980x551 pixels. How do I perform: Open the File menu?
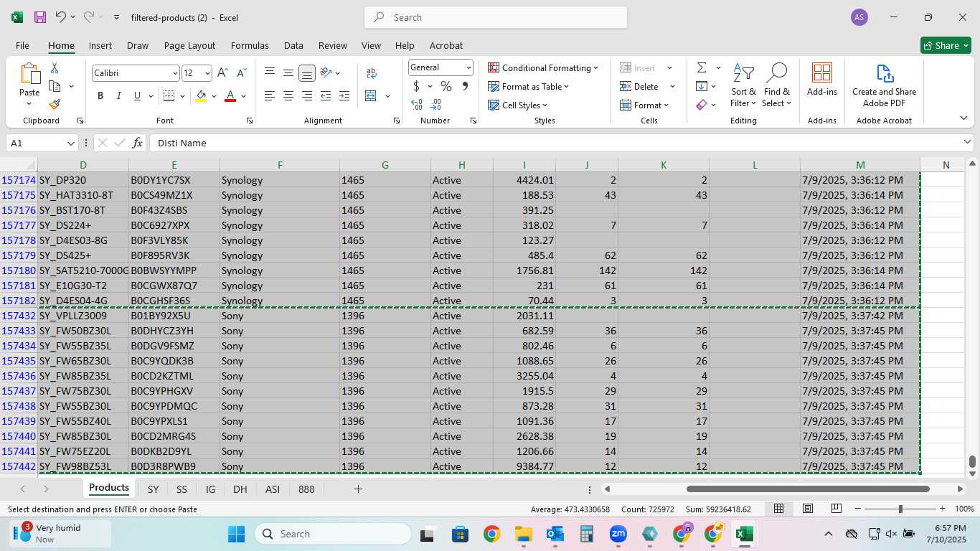pos(22,45)
